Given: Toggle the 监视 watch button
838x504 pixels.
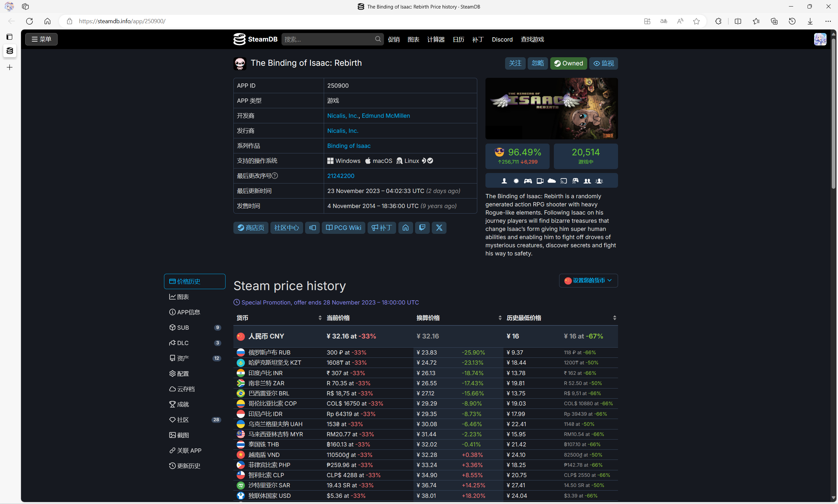Looking at the screenshot, I should [x=604, y=63].
